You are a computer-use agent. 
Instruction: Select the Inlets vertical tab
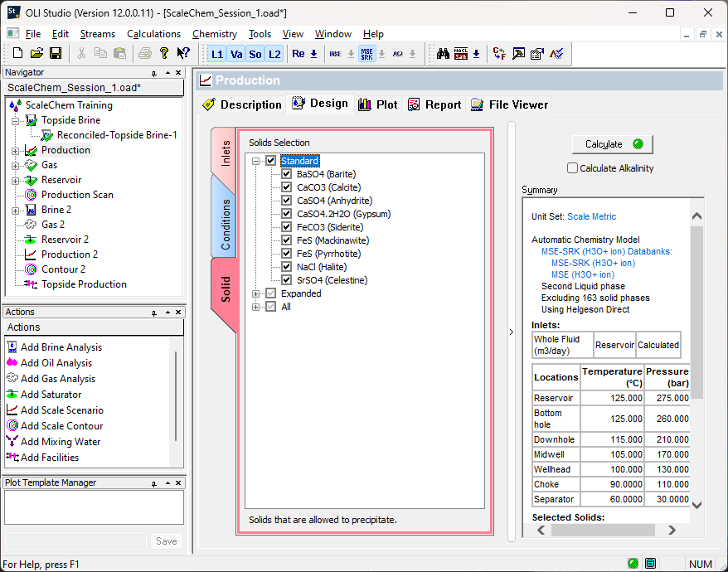[225, 153]
